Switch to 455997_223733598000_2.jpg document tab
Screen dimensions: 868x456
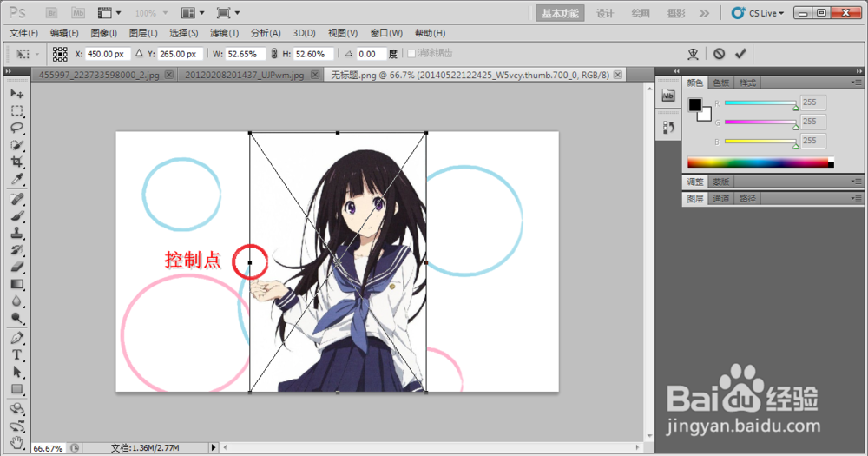point(99,75)
